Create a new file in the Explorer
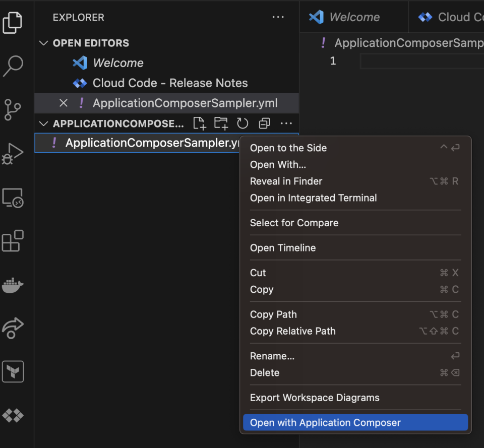 199,123
